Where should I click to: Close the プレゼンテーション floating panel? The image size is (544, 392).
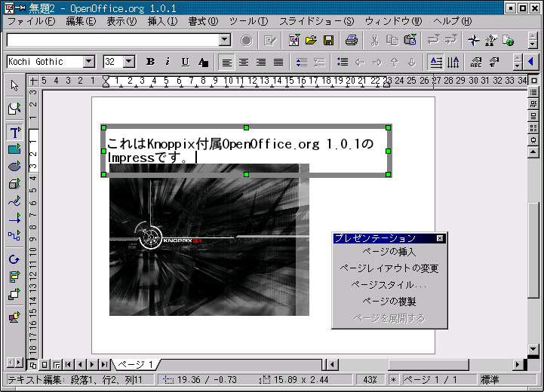(x=440, y=238)
